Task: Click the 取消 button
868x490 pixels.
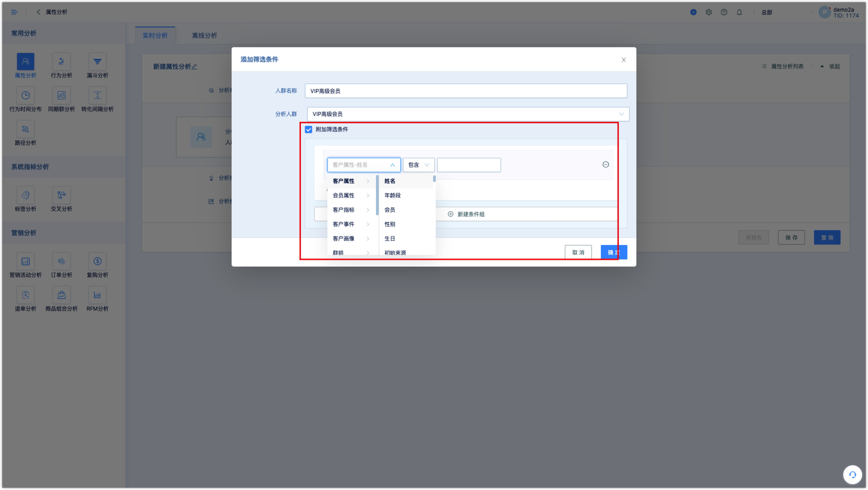Action: click(x=578, y=252)
